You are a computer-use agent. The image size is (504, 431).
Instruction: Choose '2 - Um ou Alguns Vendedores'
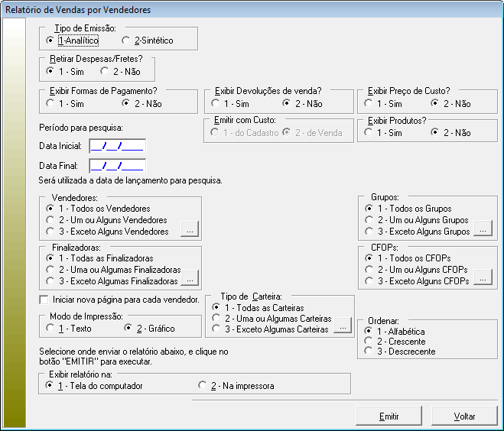click(50, 220)
